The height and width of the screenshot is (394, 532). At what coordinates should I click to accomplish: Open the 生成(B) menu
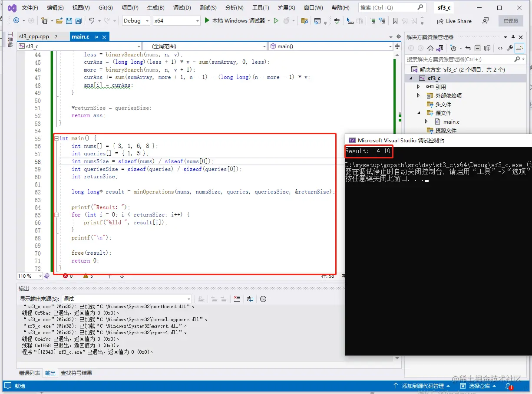pyautogui.click(x=156, y=8)
